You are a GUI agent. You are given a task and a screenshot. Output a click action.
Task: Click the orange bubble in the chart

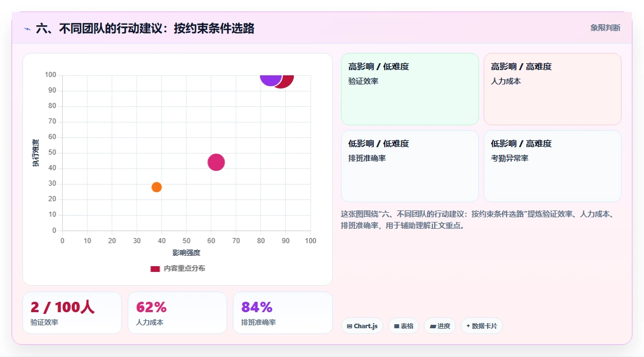pos(156,187)
